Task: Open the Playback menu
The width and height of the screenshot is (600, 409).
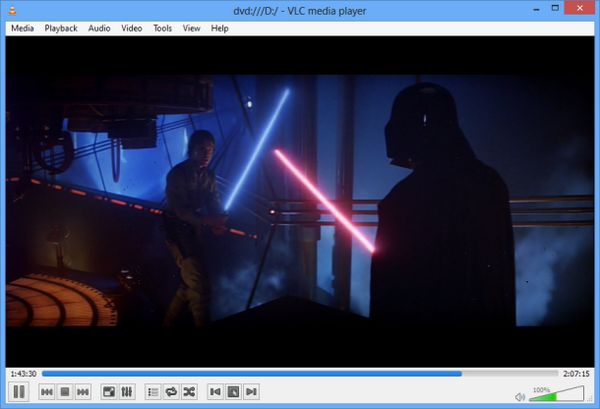Action: pyautogui.click(x=61, y=28)
